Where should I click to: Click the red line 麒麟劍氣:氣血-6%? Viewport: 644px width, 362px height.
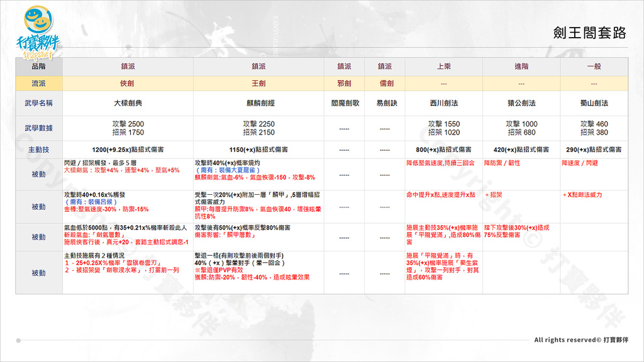pyautogui.click(x=255, y=177)
